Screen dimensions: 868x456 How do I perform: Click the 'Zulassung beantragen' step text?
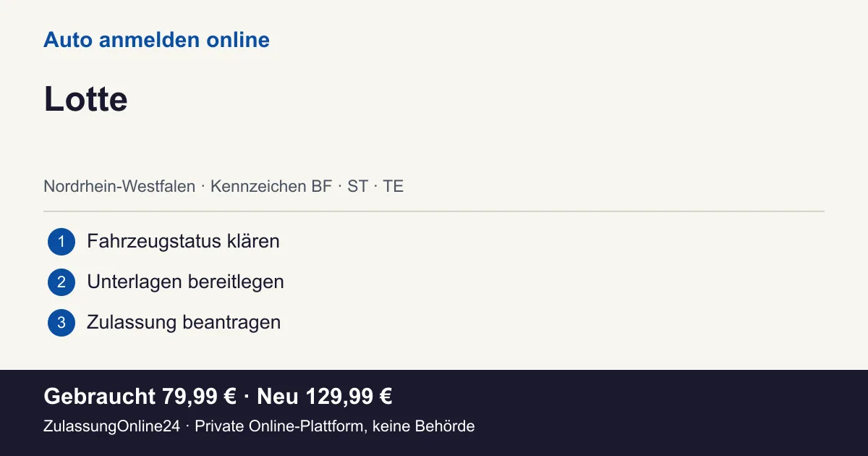click(184, 322)
